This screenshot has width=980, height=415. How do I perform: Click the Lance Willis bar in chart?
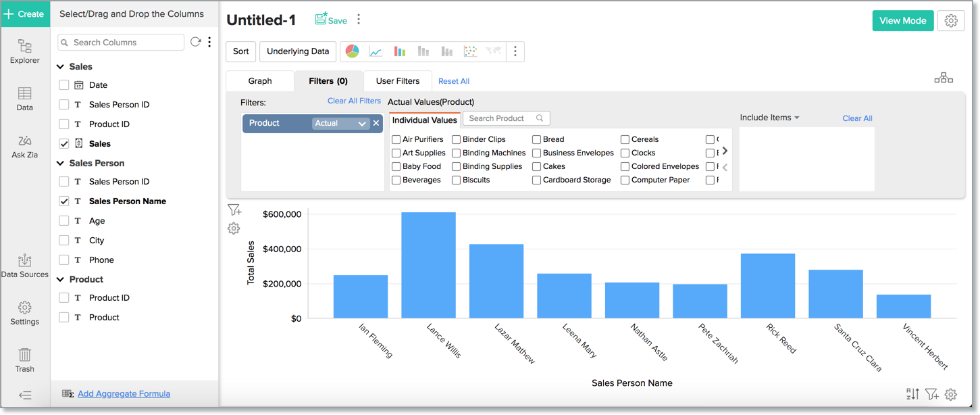point(428,265)
